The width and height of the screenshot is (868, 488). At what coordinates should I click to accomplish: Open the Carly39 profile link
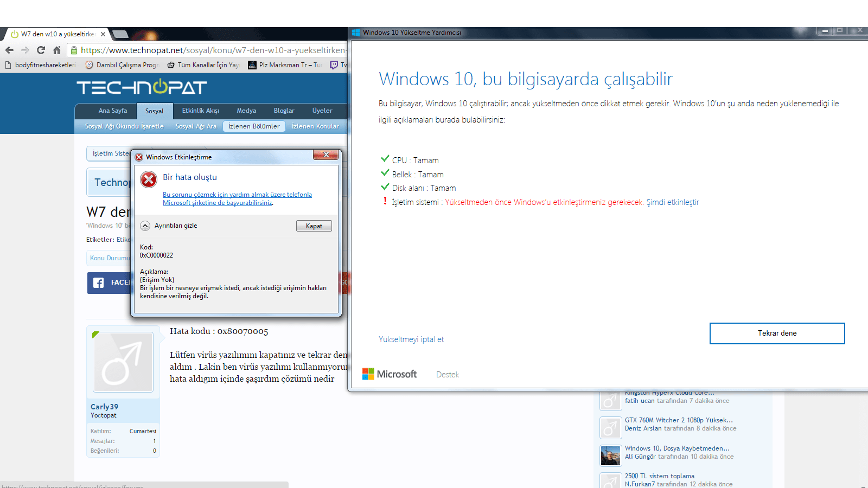pos(104,407)
